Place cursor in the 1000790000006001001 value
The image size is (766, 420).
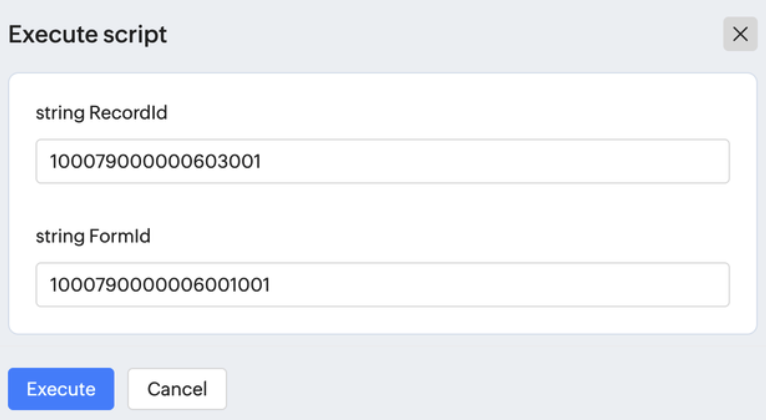click(160, 285)
